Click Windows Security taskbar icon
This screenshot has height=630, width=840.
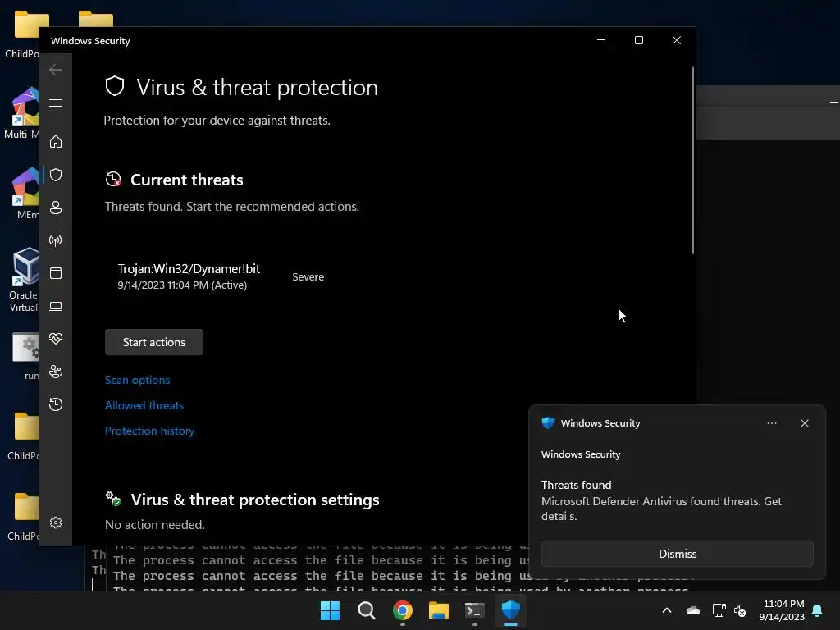511,610
